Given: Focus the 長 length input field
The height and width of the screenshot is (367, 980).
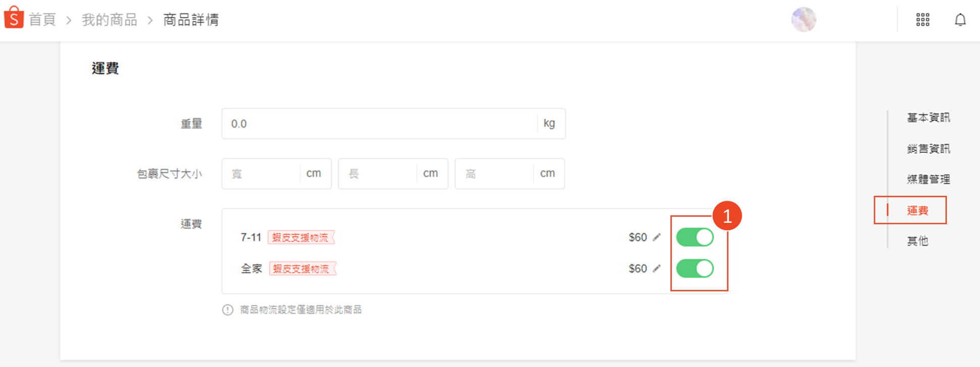Looking at the screenshot, I should (377, 174).
